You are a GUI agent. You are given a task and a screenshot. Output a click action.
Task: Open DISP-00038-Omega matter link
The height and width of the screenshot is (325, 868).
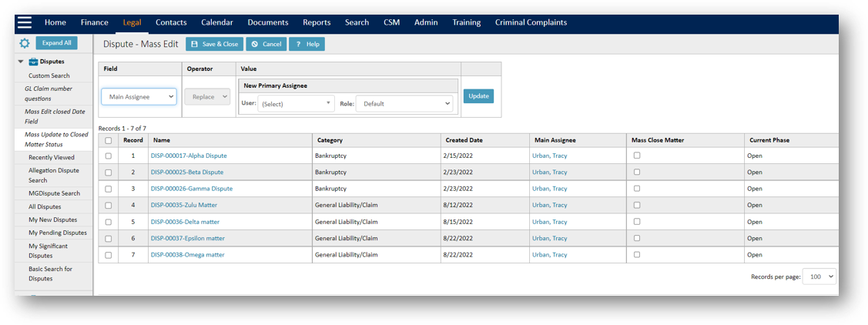point(188,255)
